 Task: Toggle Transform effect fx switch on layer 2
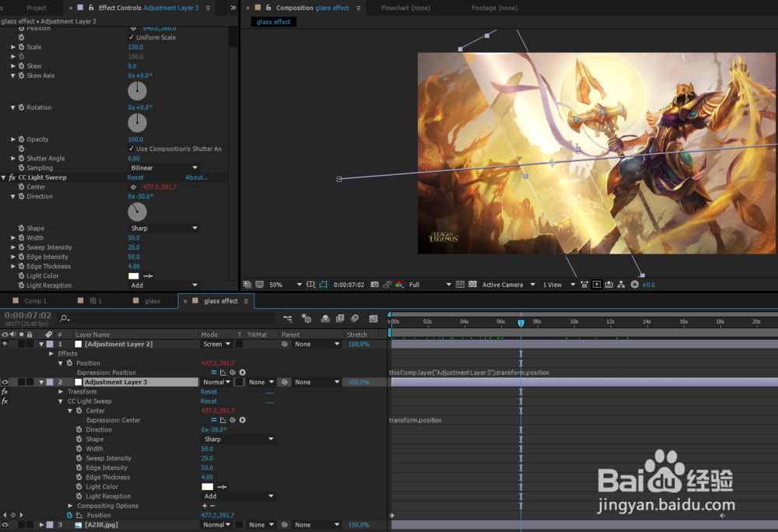pyautogui.click(x=5, y=392)
